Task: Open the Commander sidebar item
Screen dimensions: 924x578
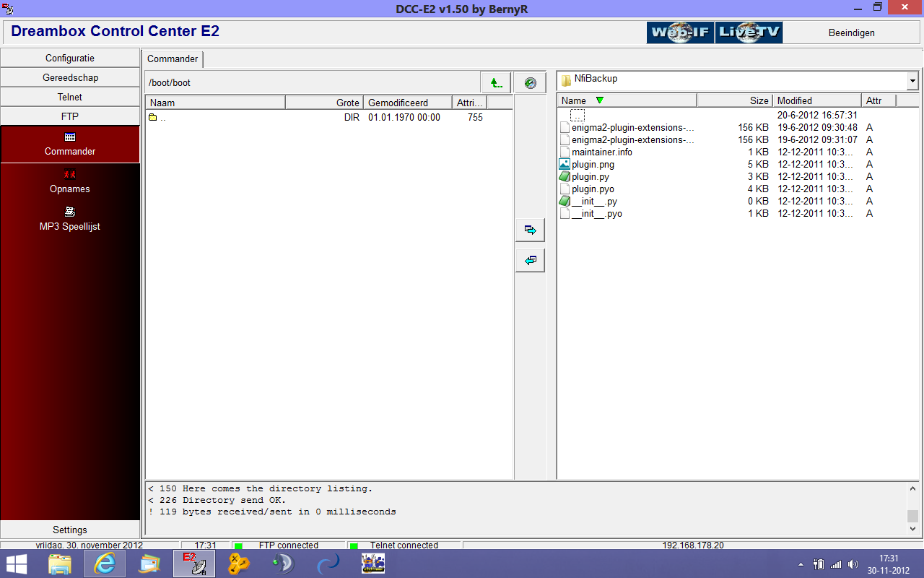Action: tap(70, 144)
